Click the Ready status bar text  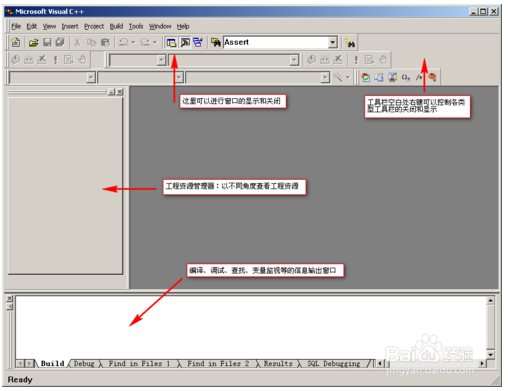[20, 380]
